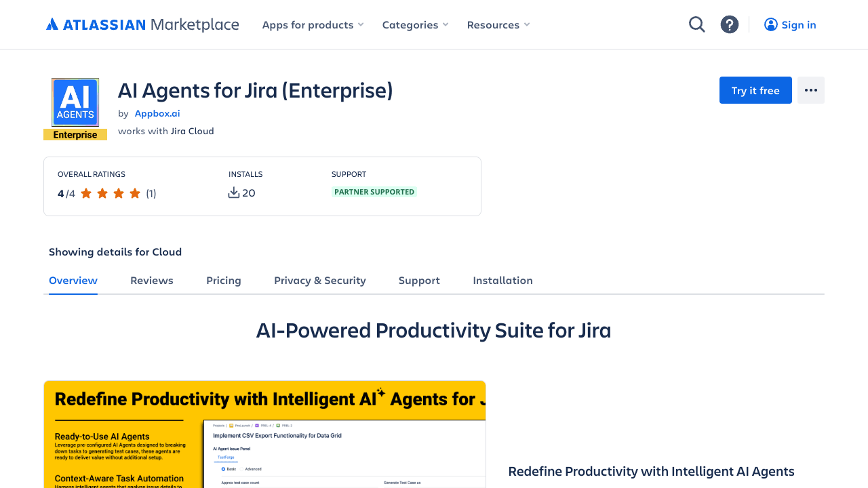Click the 4/4 overall rating value
Image resolution: width=868 pixels, height=488 pixels.
click(x=66, y=193)
